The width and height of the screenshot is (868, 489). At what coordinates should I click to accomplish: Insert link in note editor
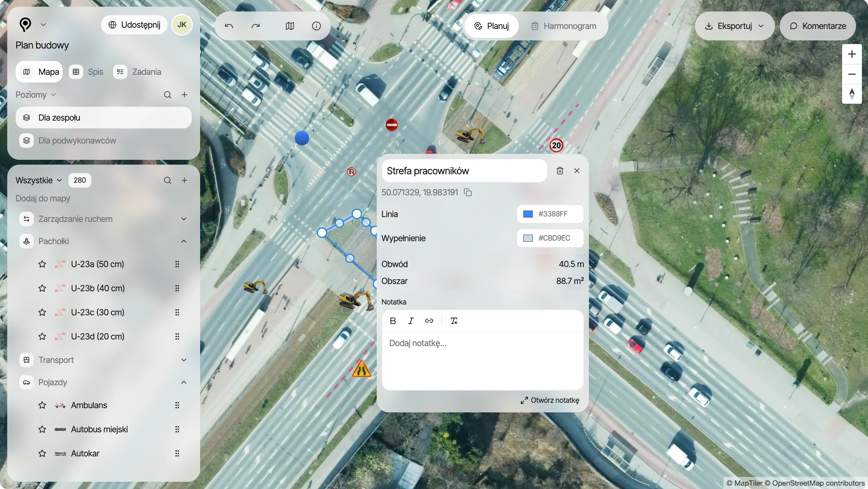point(429,321)
